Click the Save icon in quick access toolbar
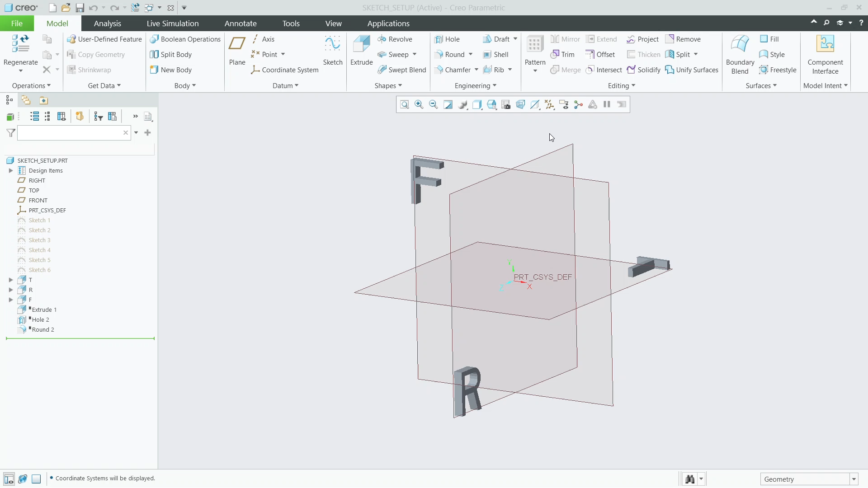 point(80,8)
